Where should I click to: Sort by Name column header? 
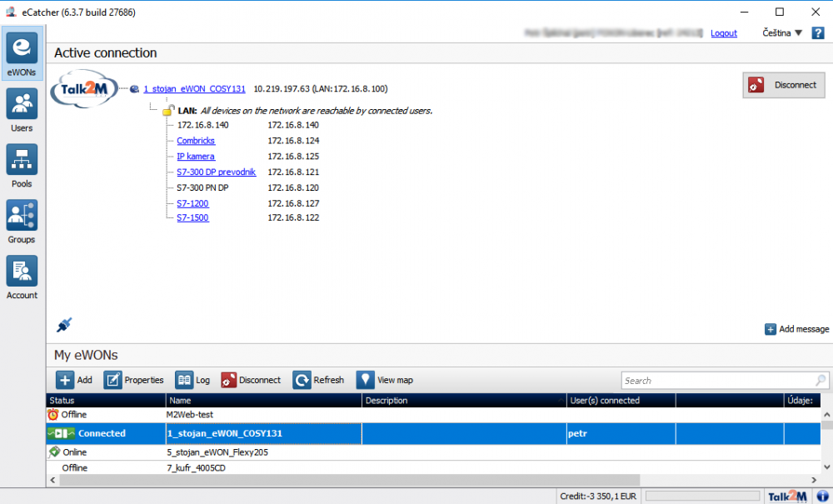(263, 401)
